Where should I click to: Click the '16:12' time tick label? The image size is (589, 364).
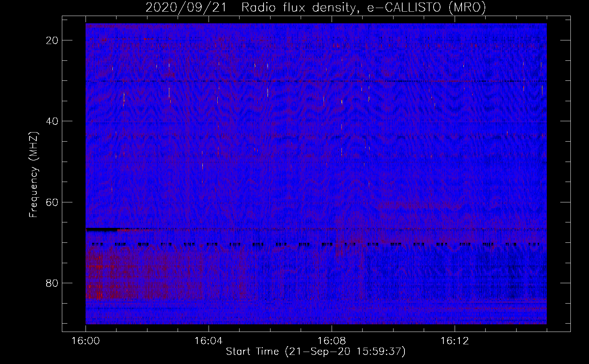tap(455, 341)
